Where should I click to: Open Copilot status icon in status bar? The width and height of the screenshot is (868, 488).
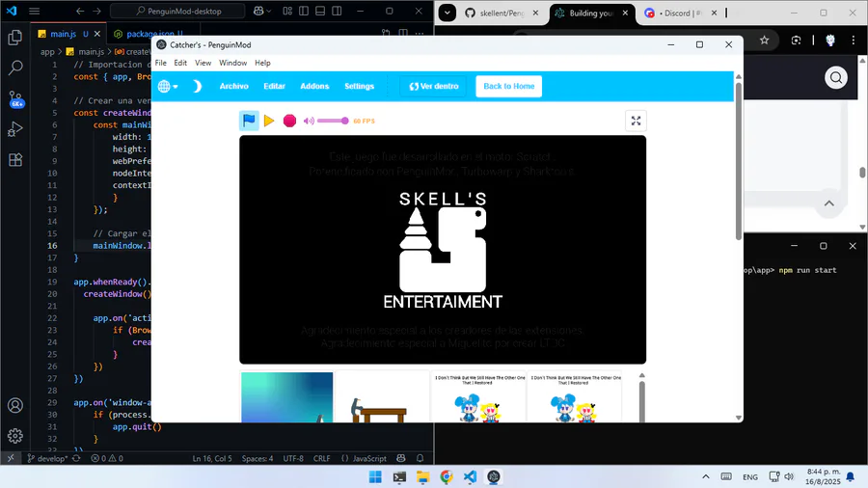point(401,458)
